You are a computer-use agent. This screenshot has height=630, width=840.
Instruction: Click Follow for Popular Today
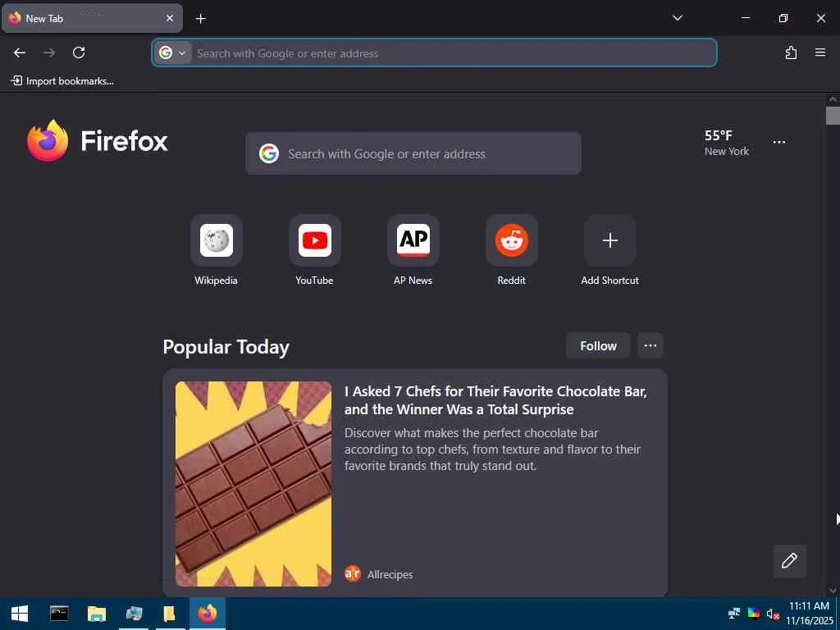(598, 346)
